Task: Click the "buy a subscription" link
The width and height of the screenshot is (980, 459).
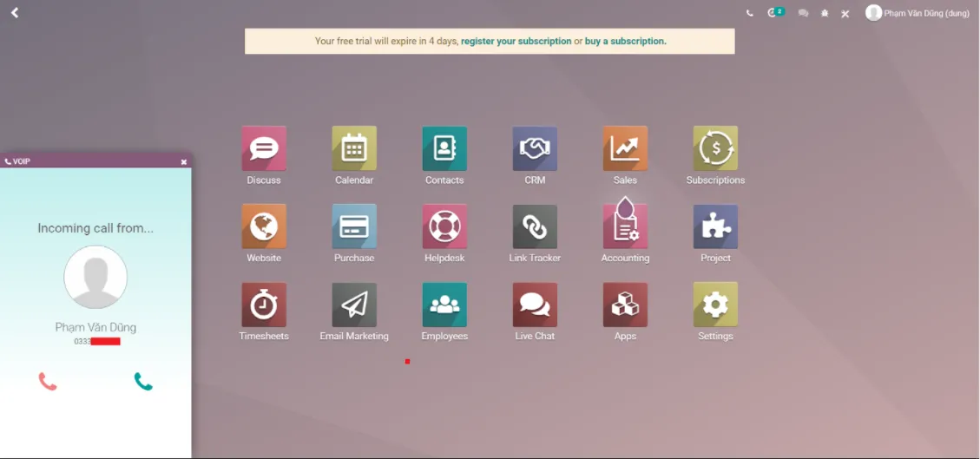Action: pyautogui.click(x=626, y=42)
